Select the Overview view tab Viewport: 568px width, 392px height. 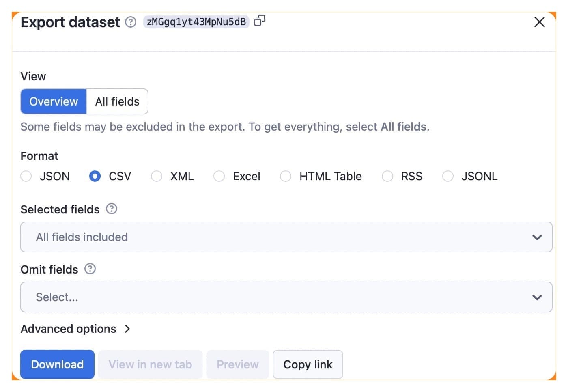pos(53,101)
